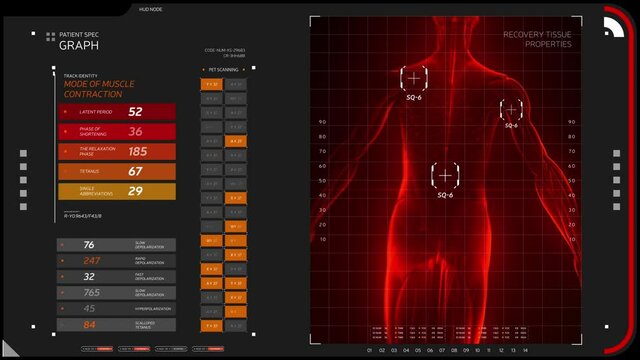Select the SINGLE ABBREVIATIONS 29 row
This screenshot has height=360, width=640.
point(117,191)
